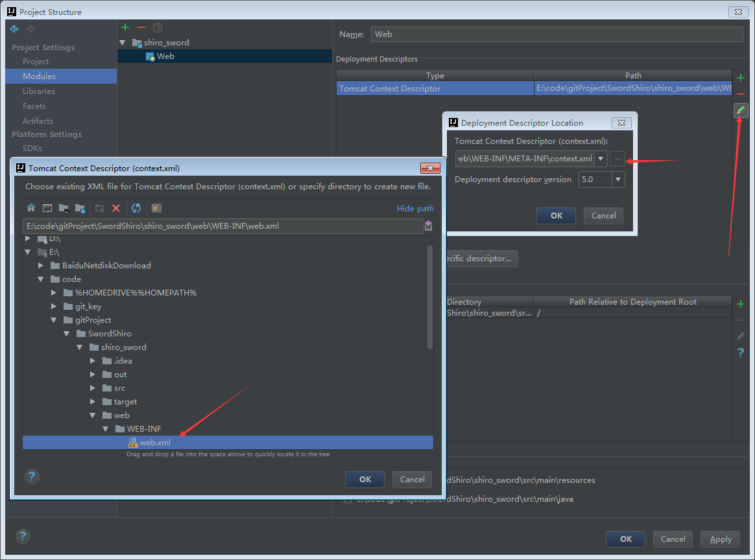This screenshot has width=755, height=560.
Task: Click the green plus above the module tree
Action: (x=125, y=27)
